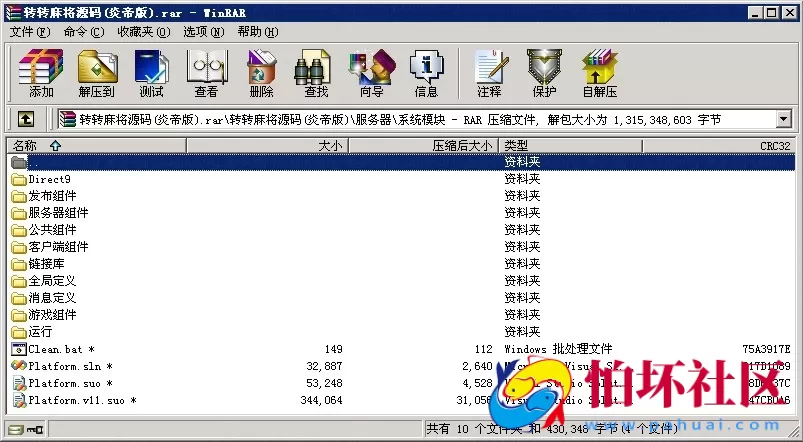Click Platform.suo size value 53,248
This screenshot has width=803, height=442.
click(324, 383)
